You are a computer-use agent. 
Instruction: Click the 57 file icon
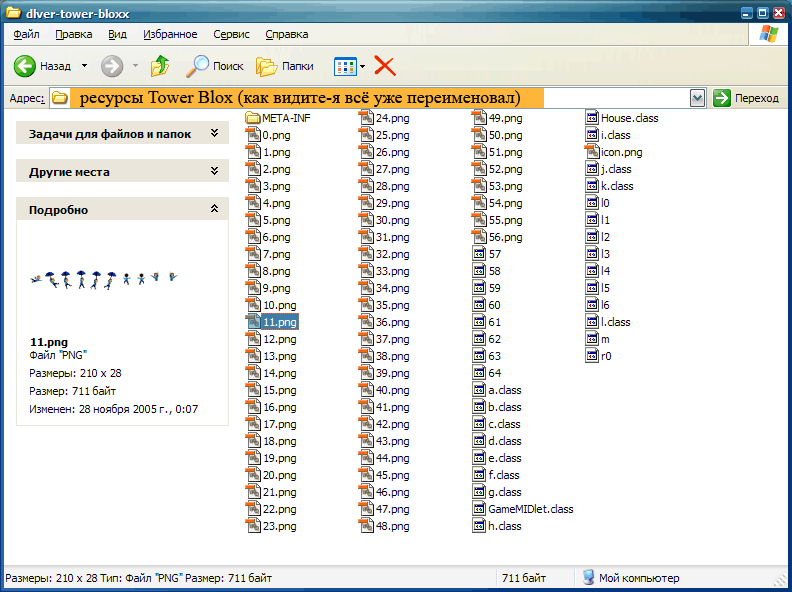coord(479,254)
